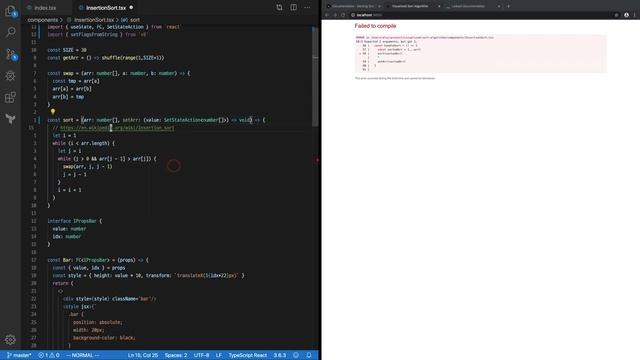Screen dimensions: 640x360
Task: Click components in the breadcrumb
Action: click(x=42, y=20)
